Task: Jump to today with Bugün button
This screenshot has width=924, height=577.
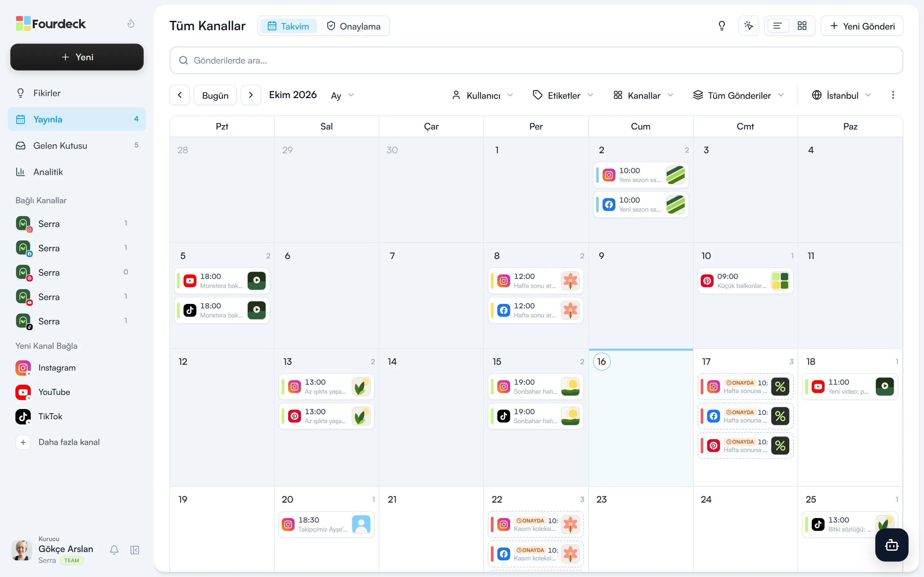Action: 215,95
